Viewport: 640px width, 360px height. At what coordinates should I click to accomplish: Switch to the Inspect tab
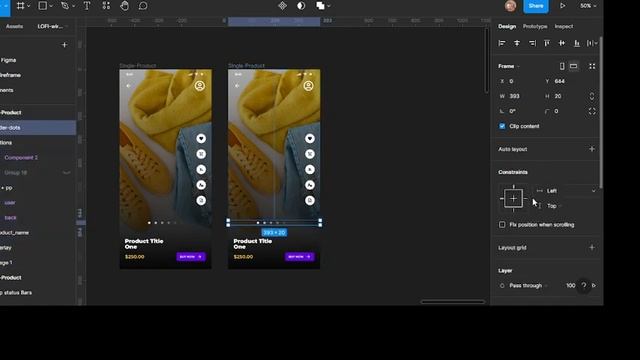pos(563,26)
